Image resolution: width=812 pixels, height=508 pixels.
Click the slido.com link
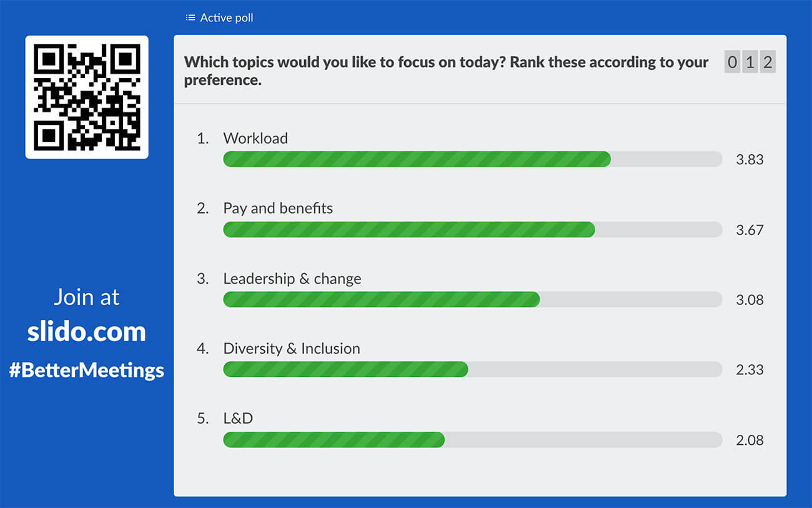click(x=87, y=332)
